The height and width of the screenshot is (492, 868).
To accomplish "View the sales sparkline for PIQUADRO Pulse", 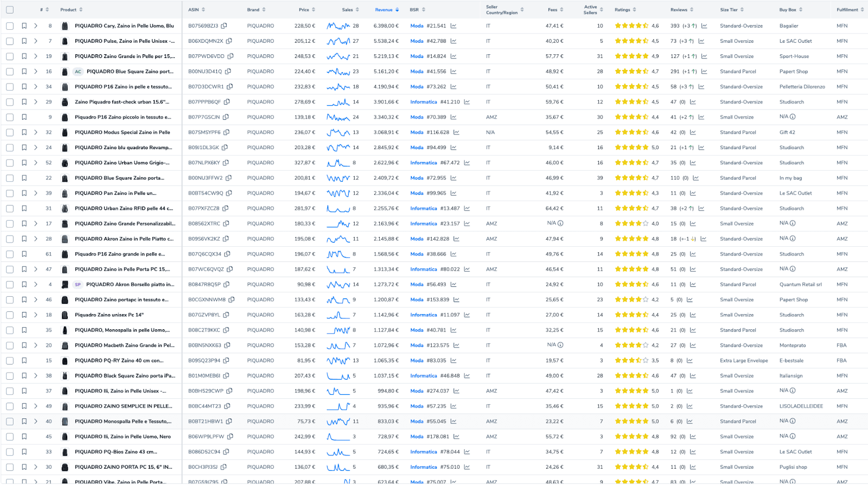I will pyautogui.click(x=338, y=41).
